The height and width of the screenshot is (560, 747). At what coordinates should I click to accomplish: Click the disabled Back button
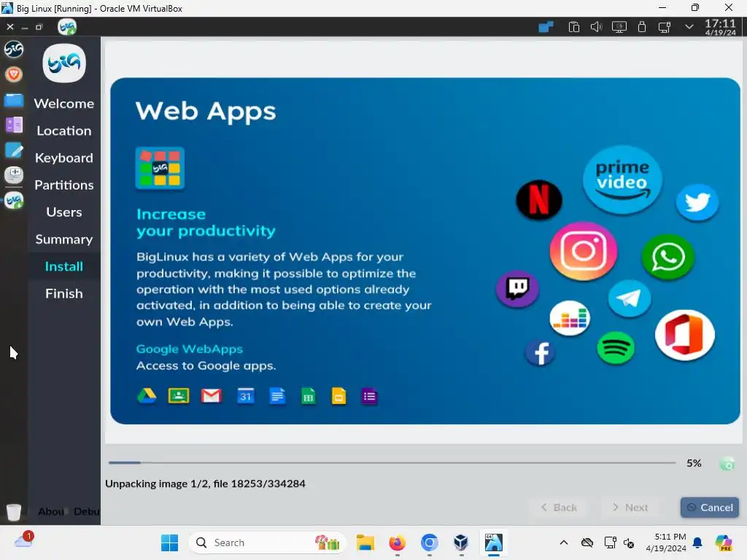tap(558, 507)
